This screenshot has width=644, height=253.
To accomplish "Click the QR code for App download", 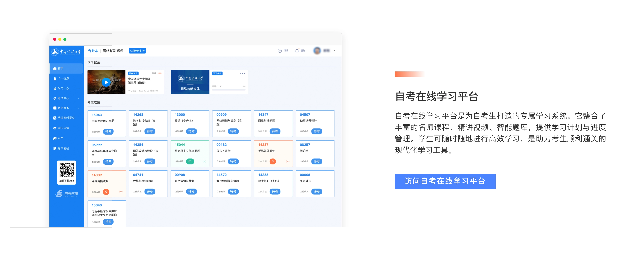I will point(66,170).
